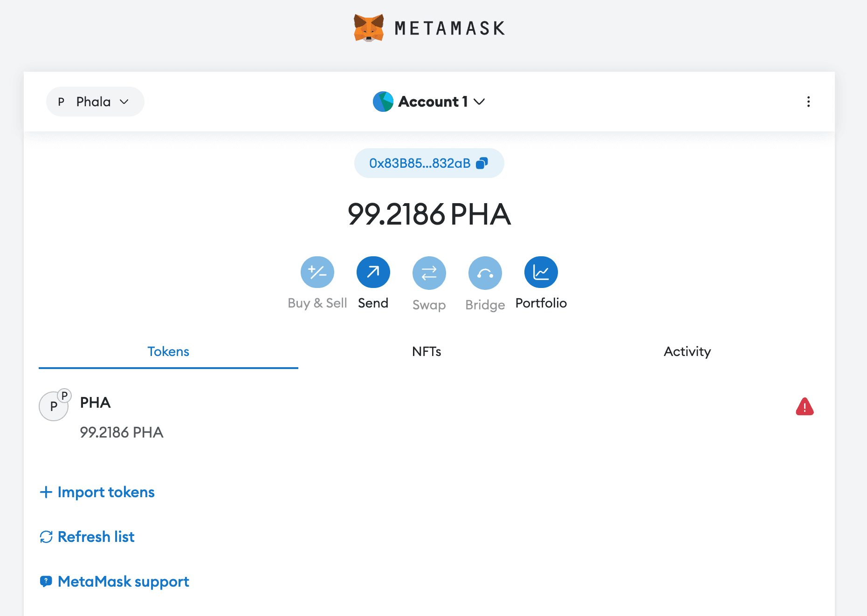The image size is (867, 616).
Task: Click the Refresh list link
Action: coord(88,537)
